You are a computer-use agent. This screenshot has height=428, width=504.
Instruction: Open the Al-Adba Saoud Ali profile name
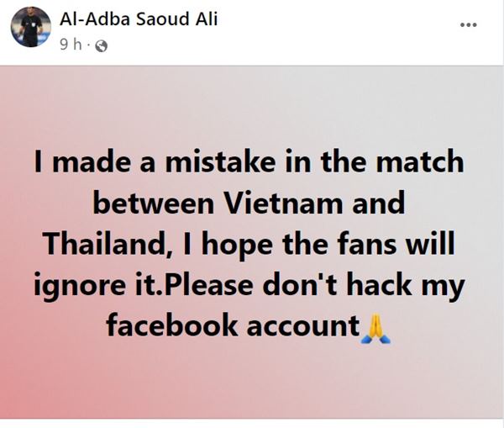pos(139,18)
